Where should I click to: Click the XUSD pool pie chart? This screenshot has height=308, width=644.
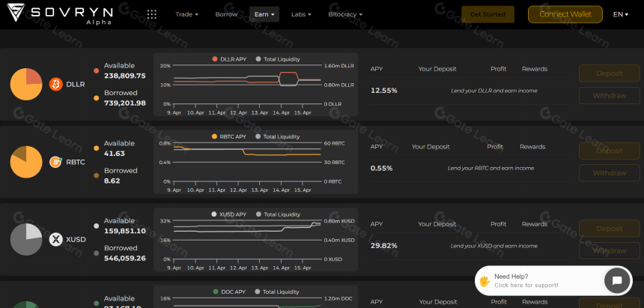point(26,239)
